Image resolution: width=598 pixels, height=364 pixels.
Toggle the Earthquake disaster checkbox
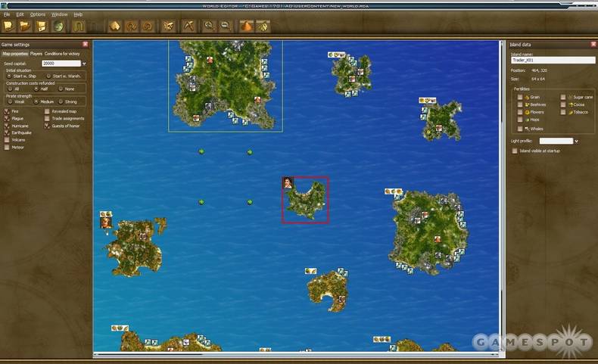pyautogui.click(x=7, y=132)
